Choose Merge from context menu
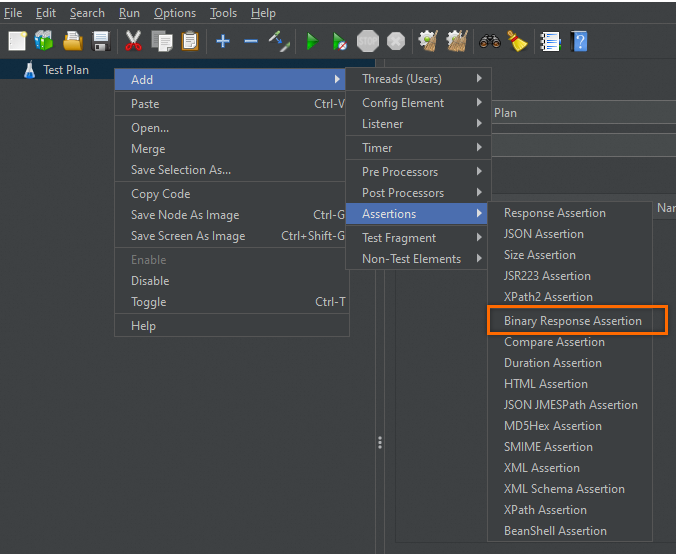 [x=232, y=149]
